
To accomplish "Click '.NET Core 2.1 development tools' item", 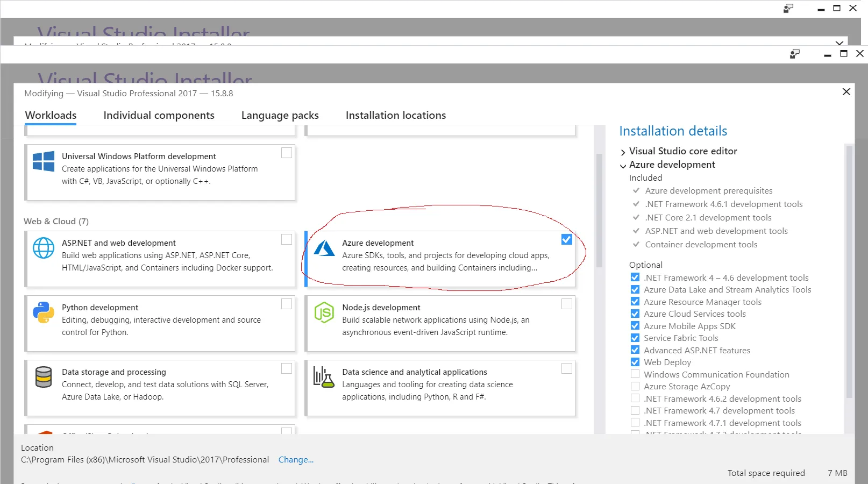I will click(x=708, y=218).
